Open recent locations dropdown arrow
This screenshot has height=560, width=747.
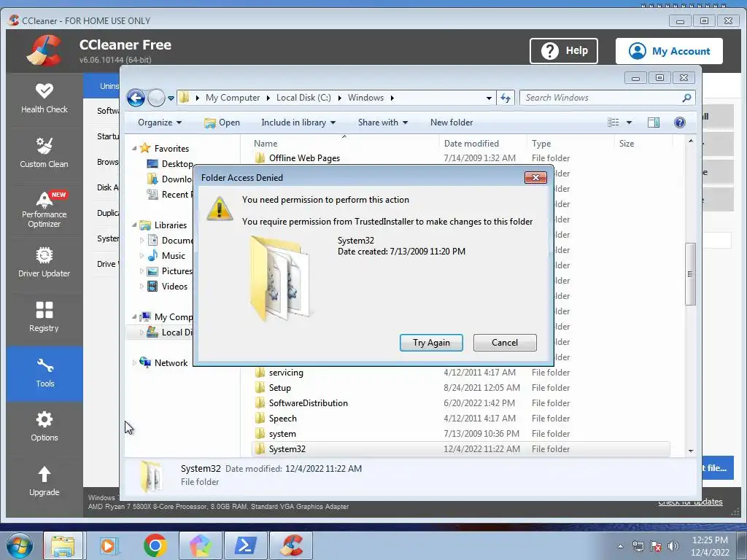(x=171, y=98)
